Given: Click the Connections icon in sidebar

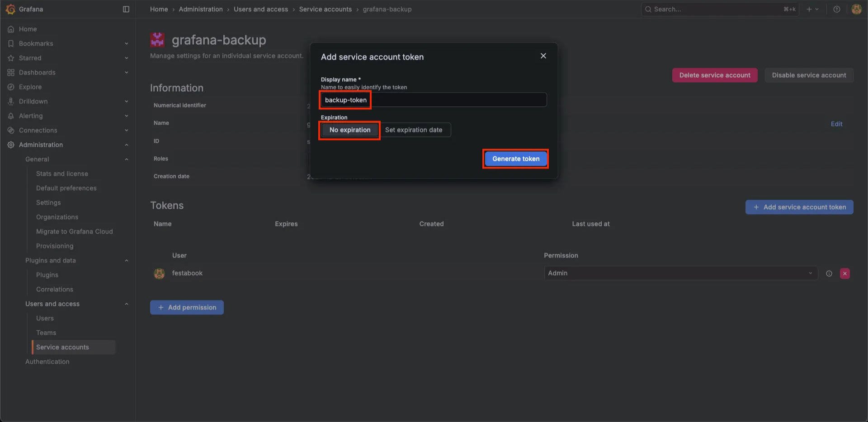Looking at the screenshot, I should [11, 130].
